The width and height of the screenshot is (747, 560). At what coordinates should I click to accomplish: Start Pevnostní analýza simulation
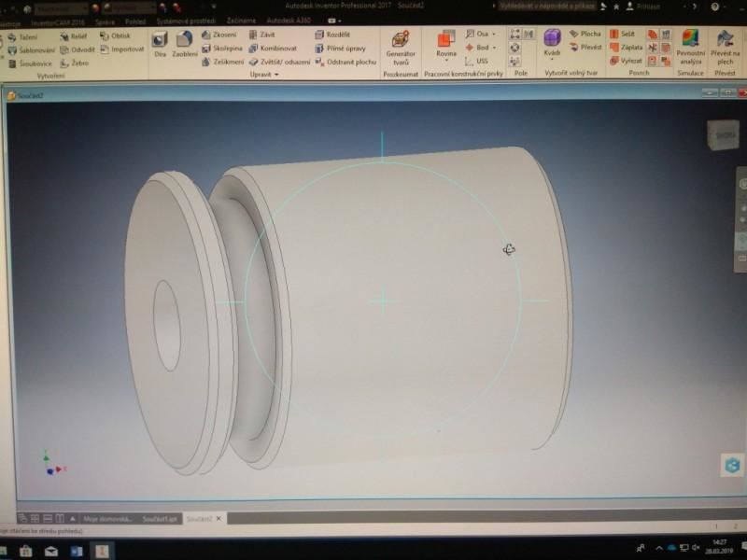pyautogui.click(x=690, y=47)
